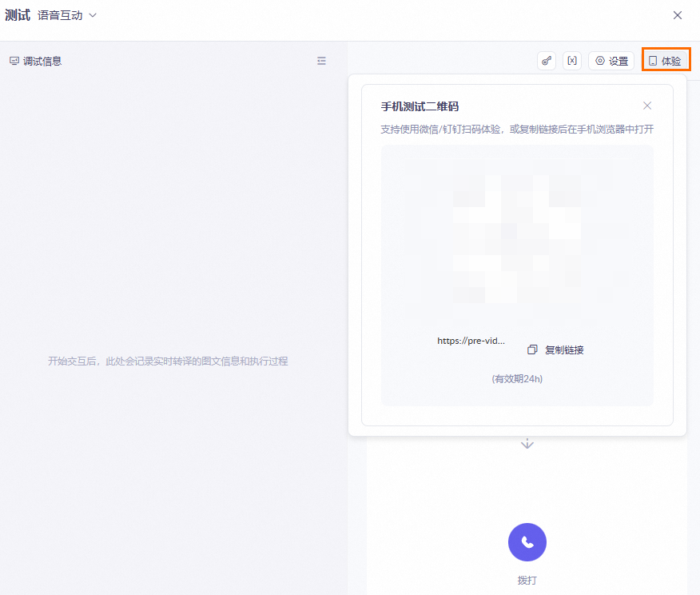Click the down arrow below the popup

pyautogui.click(x=527, y=444)
